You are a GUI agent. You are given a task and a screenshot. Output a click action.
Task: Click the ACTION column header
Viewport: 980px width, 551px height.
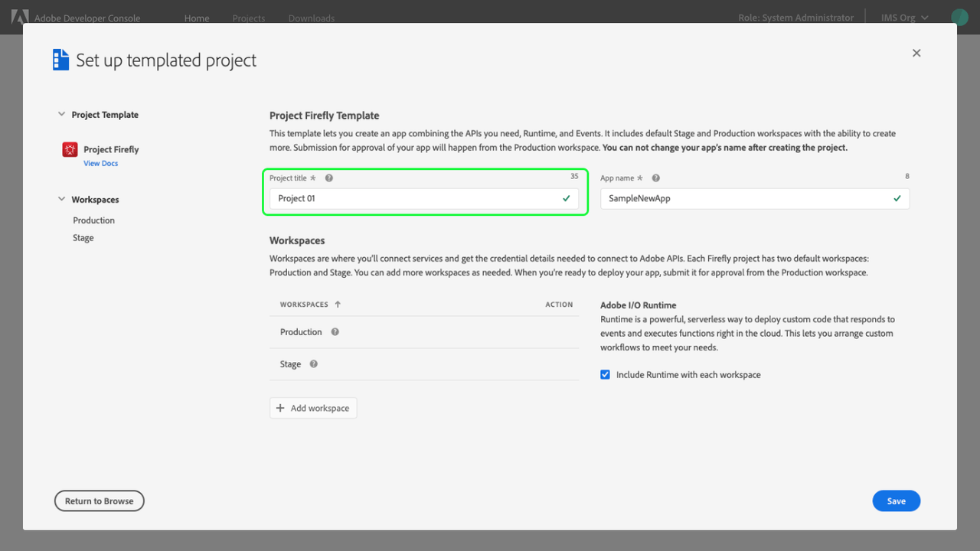(559, 305)
